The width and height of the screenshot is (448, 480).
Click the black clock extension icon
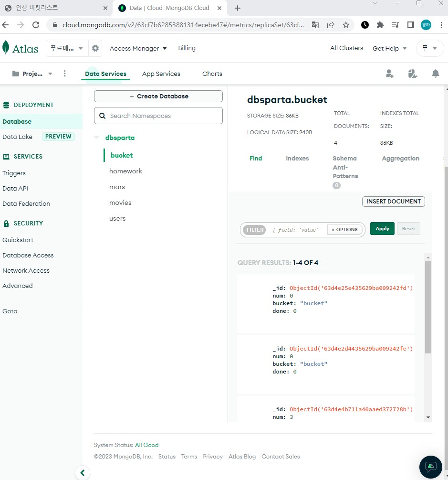coord(365,25)
